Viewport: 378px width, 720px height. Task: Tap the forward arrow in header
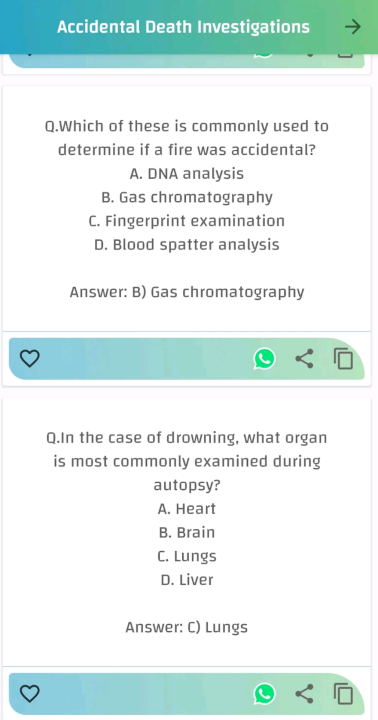(x=353, y=28)
